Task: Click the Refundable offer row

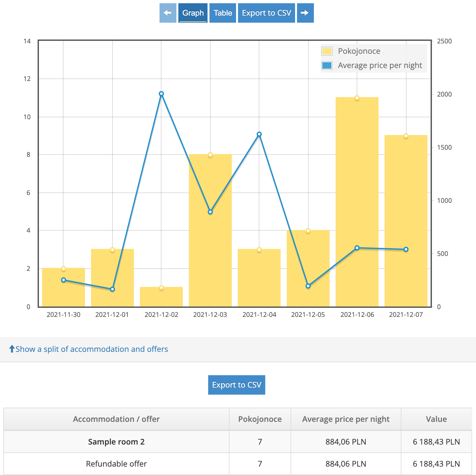Action: coord(116,464)
